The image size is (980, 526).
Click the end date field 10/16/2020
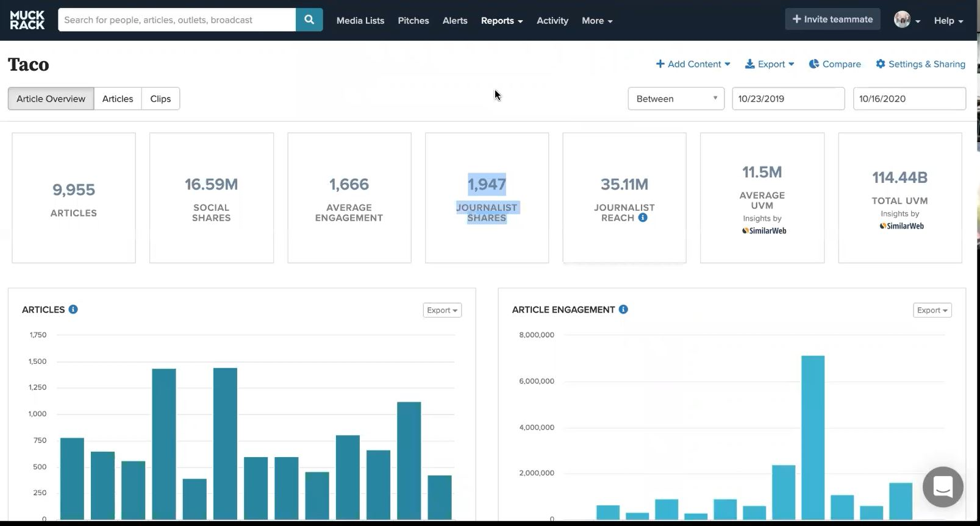coord(909,99)
